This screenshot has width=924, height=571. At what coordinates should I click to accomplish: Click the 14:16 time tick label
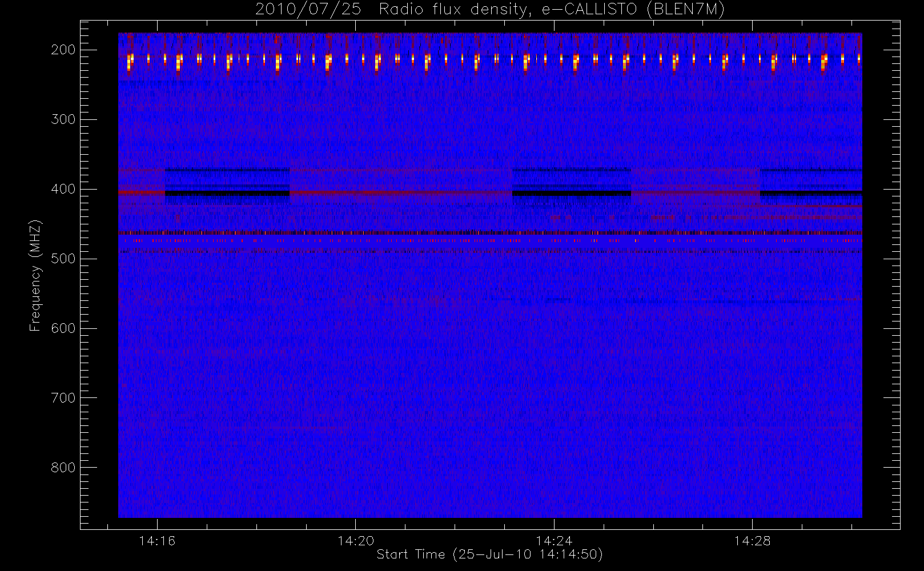(157, 540)
